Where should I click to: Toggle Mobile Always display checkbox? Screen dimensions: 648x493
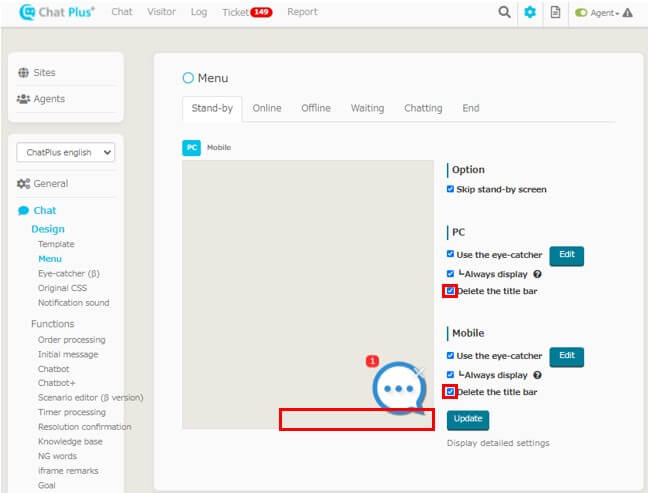pyautogui.click(x=450, y=375)
